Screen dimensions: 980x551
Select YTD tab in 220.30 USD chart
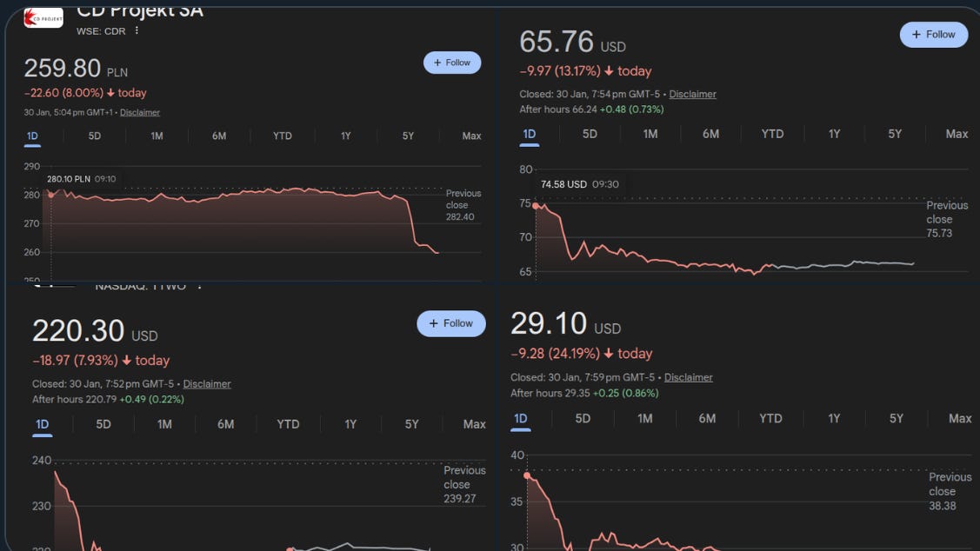tap(288, 425)
